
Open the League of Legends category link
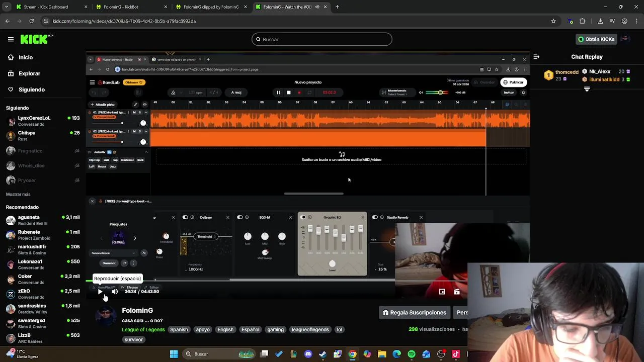(143, 329)
